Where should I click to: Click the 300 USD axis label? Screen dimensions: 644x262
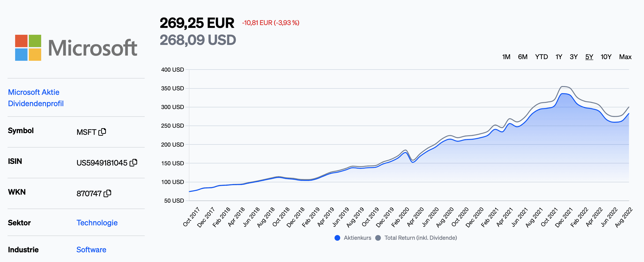pos(173,107)
